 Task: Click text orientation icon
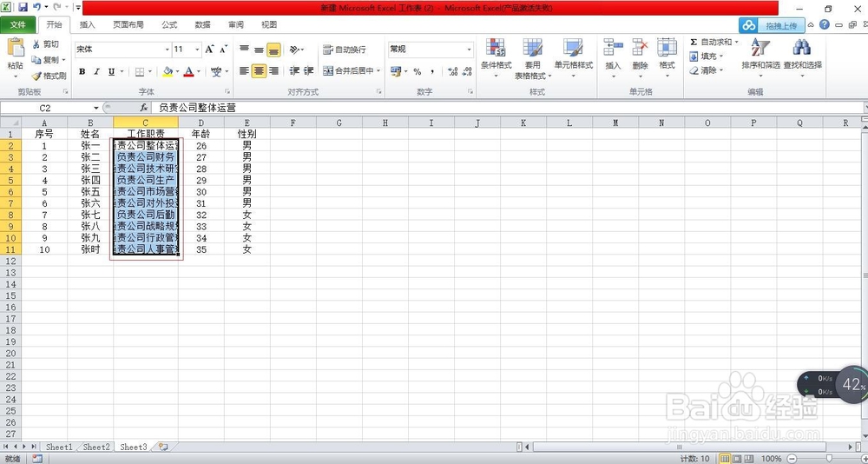296,50
